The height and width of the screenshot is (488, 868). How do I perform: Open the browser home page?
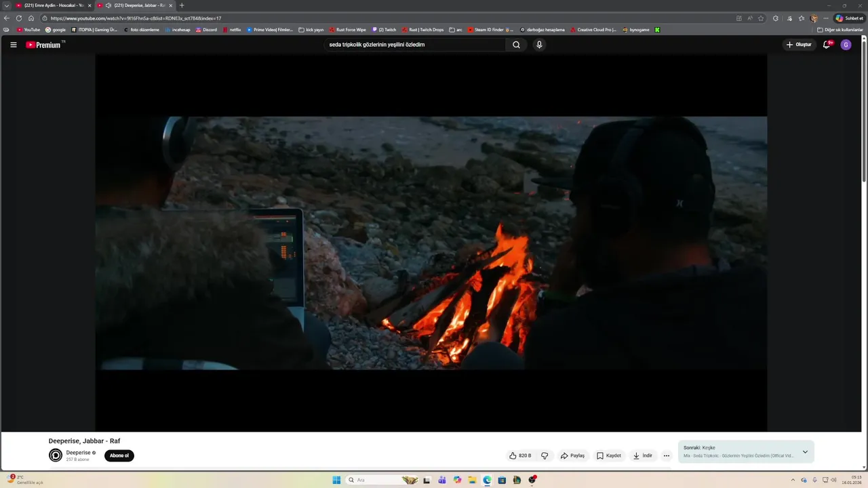(31, 18)
